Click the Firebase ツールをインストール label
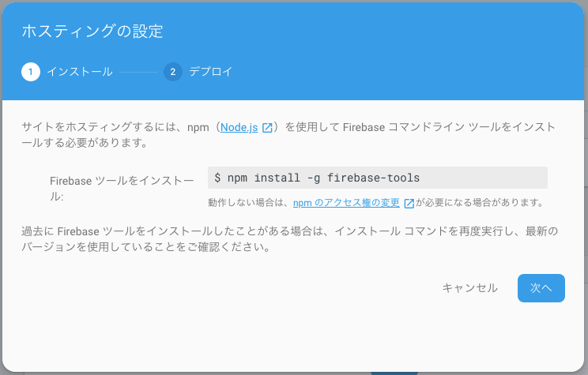The height and width of the screenshot is (375, 588). pos(122,189)
